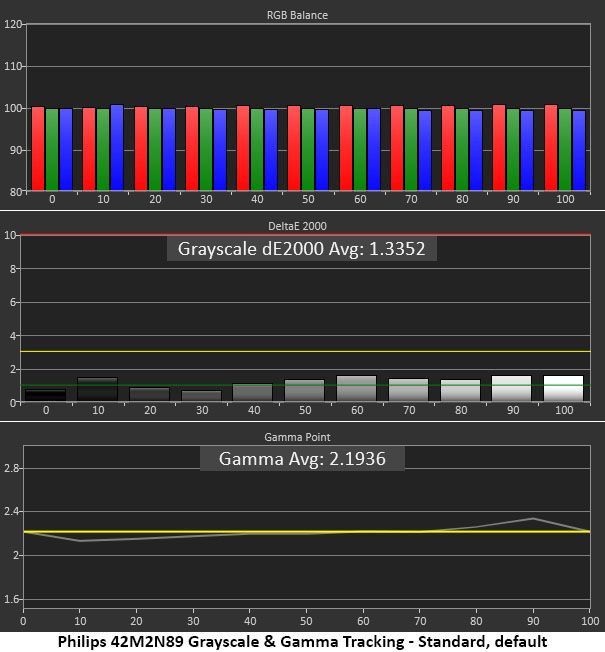Screen dimensions: 605x652
Task: Click the red bar at 40 in RGB Balance
Action: coord(243,148)
